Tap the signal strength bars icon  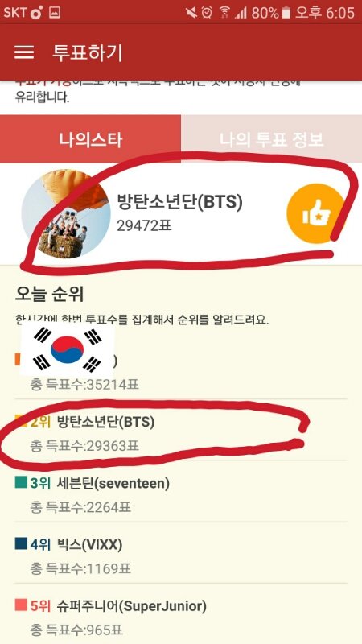click(241, 13)
